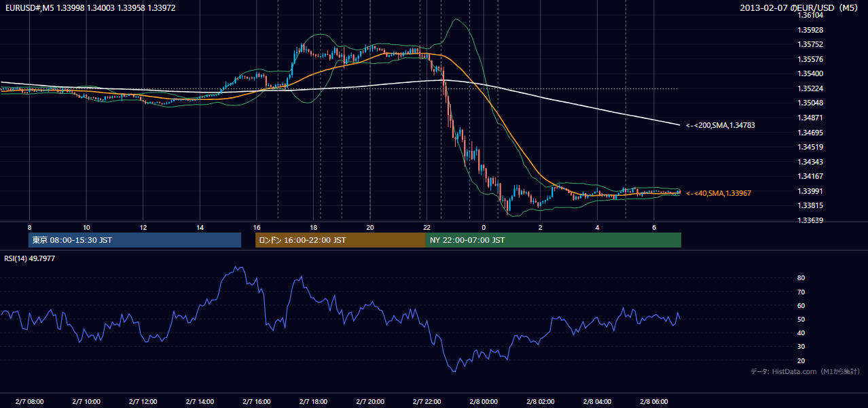Click price axis label 1.35928
This screenshot has width=868, height=408.
(x=810, y=30)
